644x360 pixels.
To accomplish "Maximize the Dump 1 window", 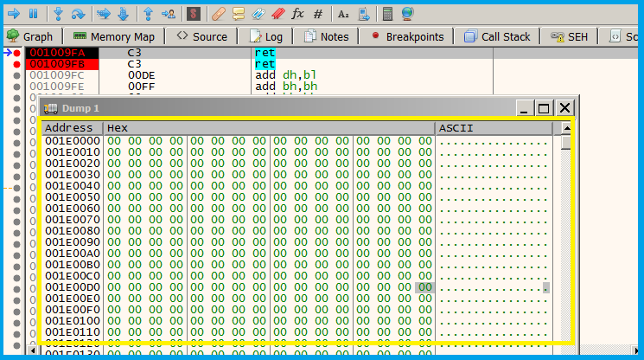I will pyautogui.click(x=543, y=108).
